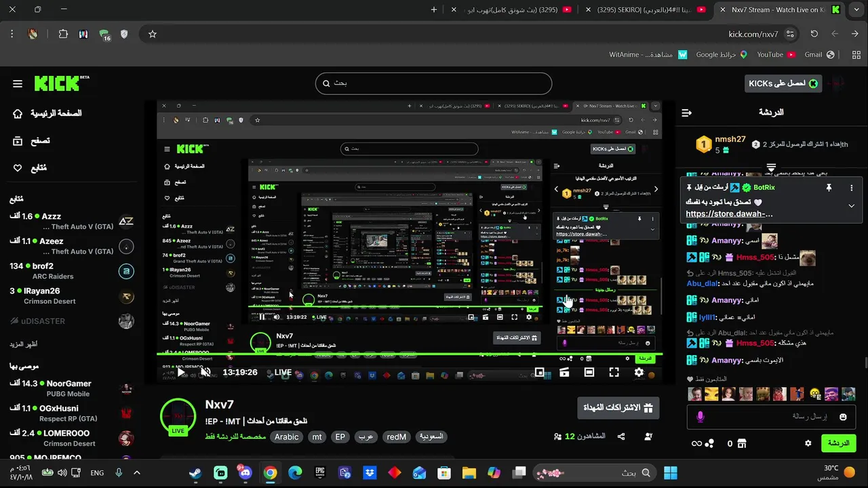Open the emoji picker in the chat box
This screenshot has width=868, height=488.
pyautogui.click(x=843, y=417)
